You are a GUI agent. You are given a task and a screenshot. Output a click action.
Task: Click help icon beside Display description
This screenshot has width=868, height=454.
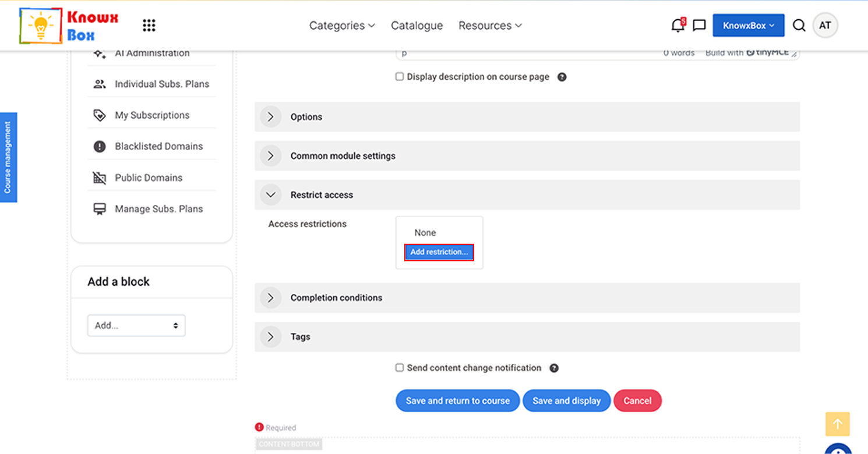(x=562, y=77)
